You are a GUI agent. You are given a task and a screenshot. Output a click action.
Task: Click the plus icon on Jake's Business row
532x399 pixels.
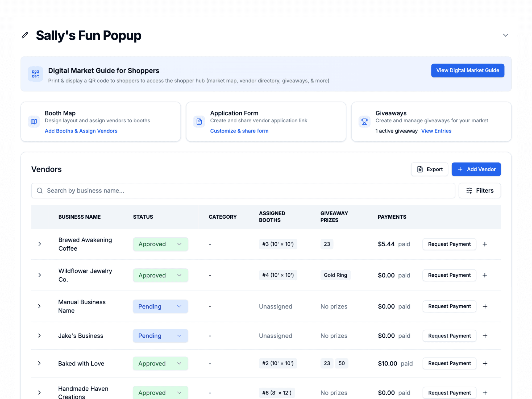point(485,336)
